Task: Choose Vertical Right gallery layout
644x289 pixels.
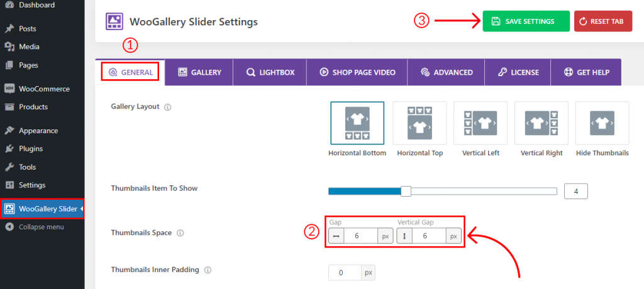Action: click(541, 123)
